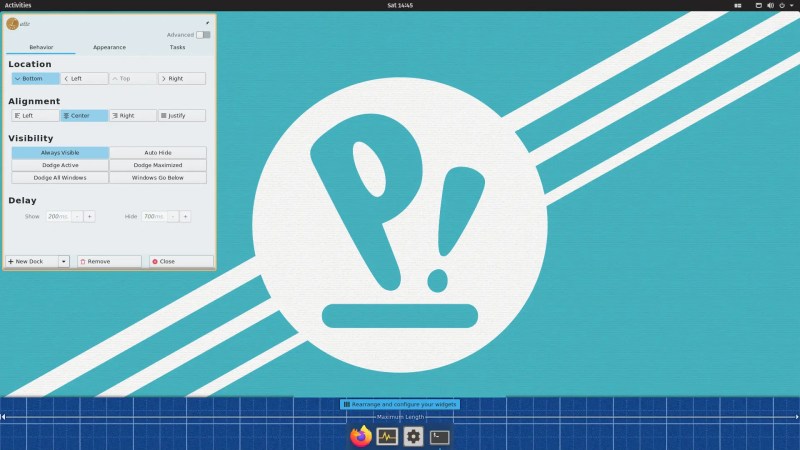
Task: Open the system menu arrow in top bar
Action: (792, 5)
